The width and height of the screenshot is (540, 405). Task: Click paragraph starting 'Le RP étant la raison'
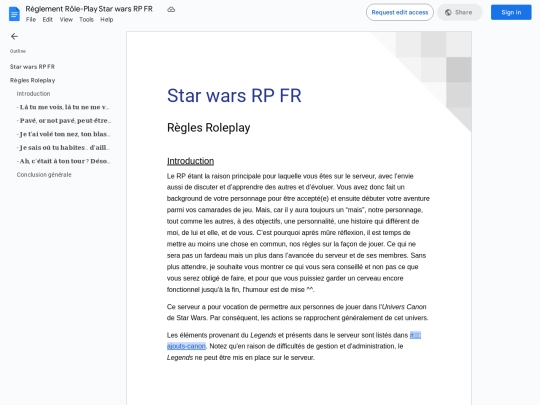pyautogui.click(x=298, y=233)
